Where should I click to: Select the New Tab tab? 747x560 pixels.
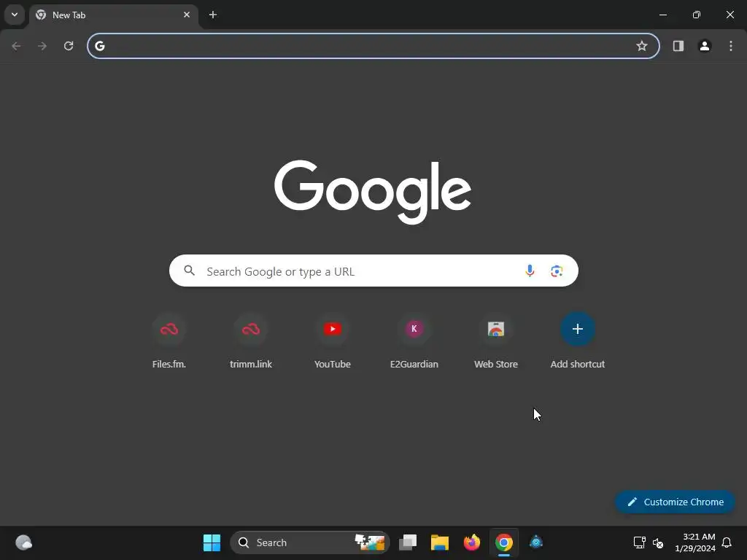click(113, 15)
